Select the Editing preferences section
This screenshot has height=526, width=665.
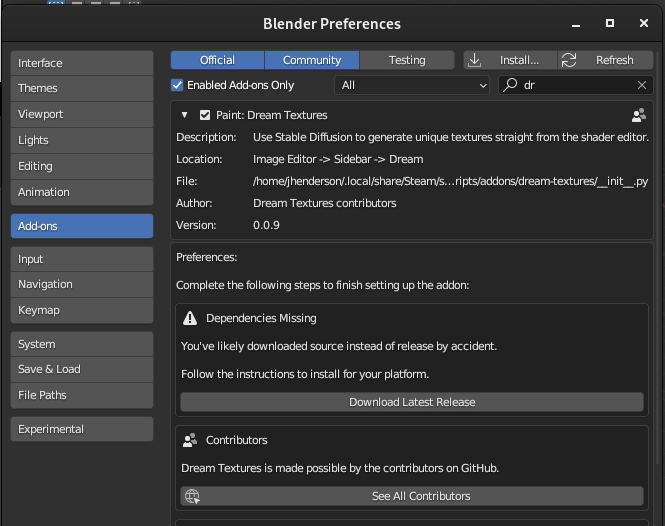tap(82, 166)
